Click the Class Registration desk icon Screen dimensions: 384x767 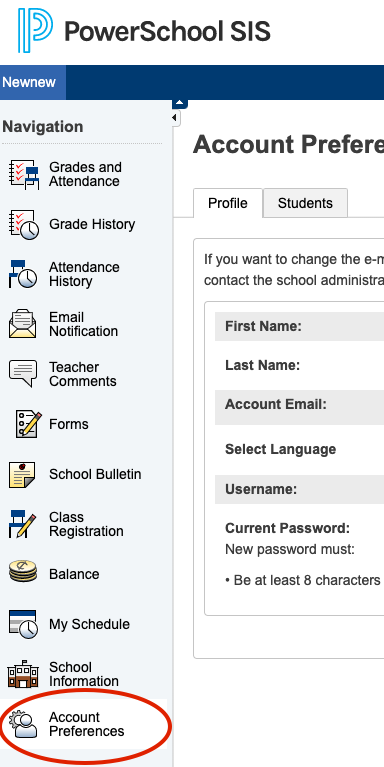pos(23,524)
